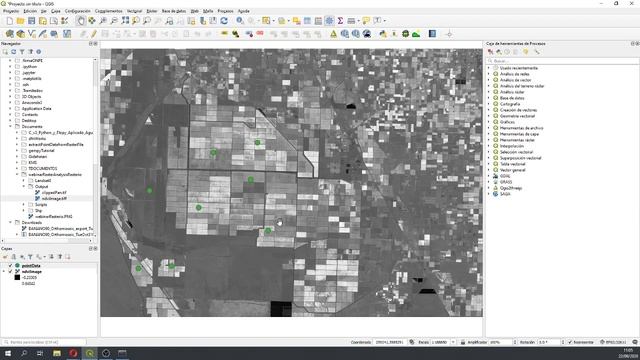Open the log messages icon in status bar
Screen dimensions: 640x360
tap(635, 342)
